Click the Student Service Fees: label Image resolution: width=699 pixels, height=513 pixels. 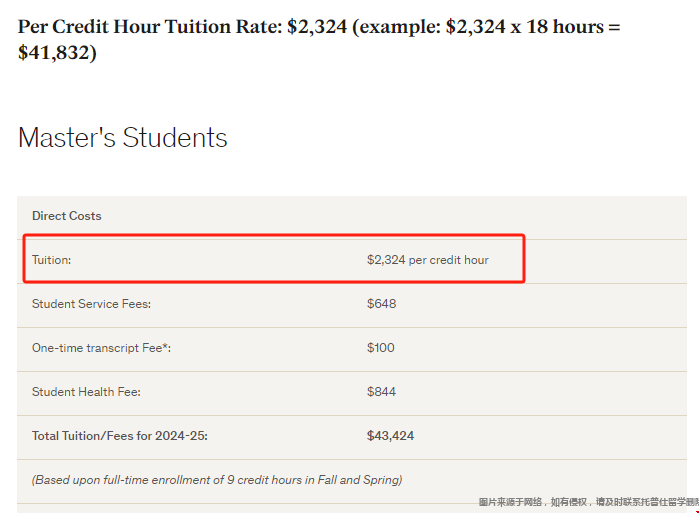(91, 304)
